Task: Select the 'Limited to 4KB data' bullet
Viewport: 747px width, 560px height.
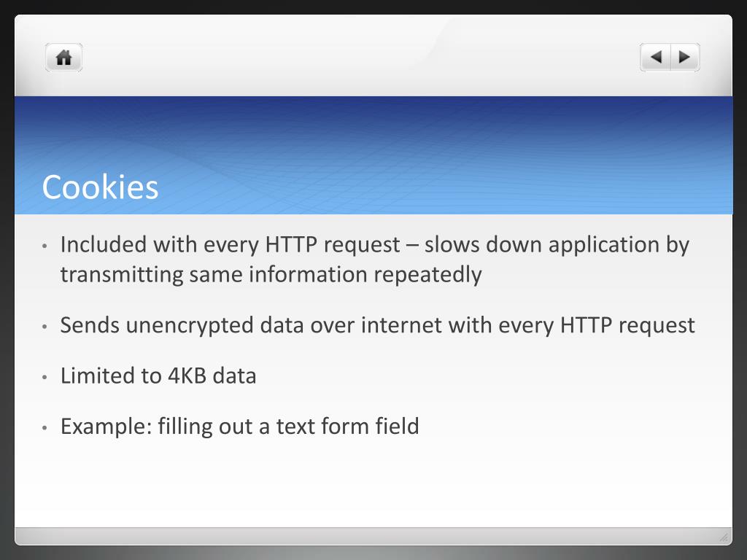Action: [158, 376]
